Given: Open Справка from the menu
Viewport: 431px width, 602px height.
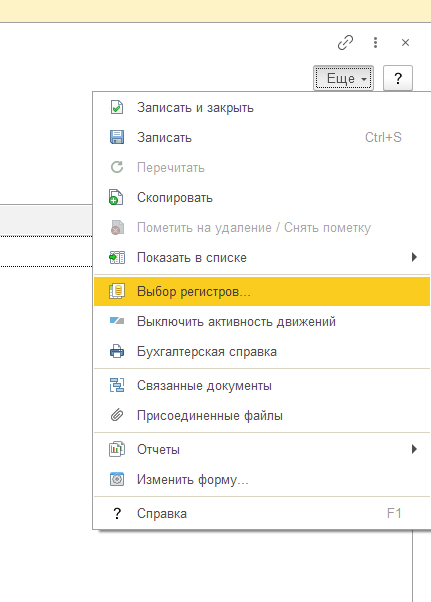Looking at the screenshot, I should 162,514.
